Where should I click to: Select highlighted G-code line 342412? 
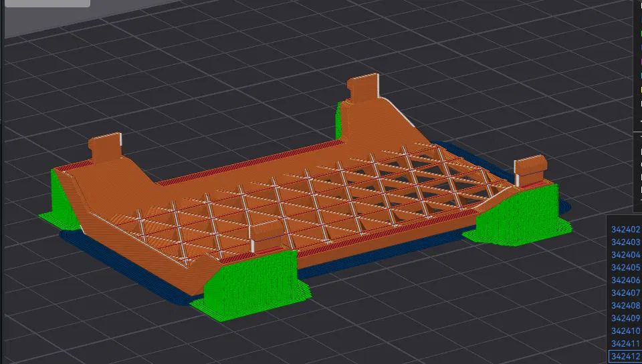[626, 356]
